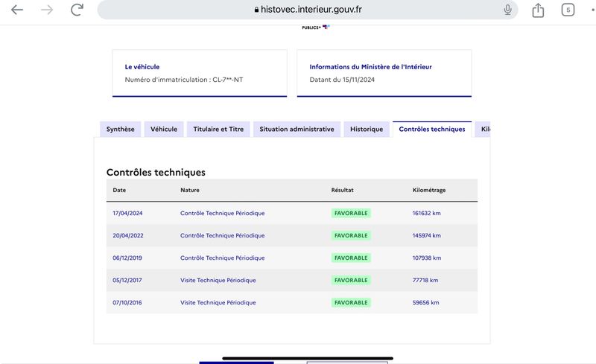Click the Informations du Ministère de l'Intérieur title
Screen dimensions: 596x364
pos(370,67)
